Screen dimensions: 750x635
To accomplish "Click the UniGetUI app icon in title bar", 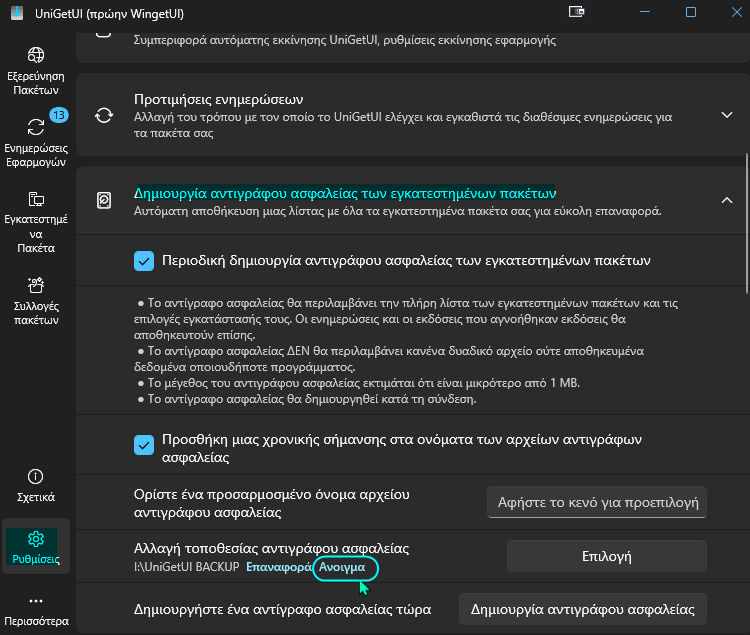I will tap(17, 13).
